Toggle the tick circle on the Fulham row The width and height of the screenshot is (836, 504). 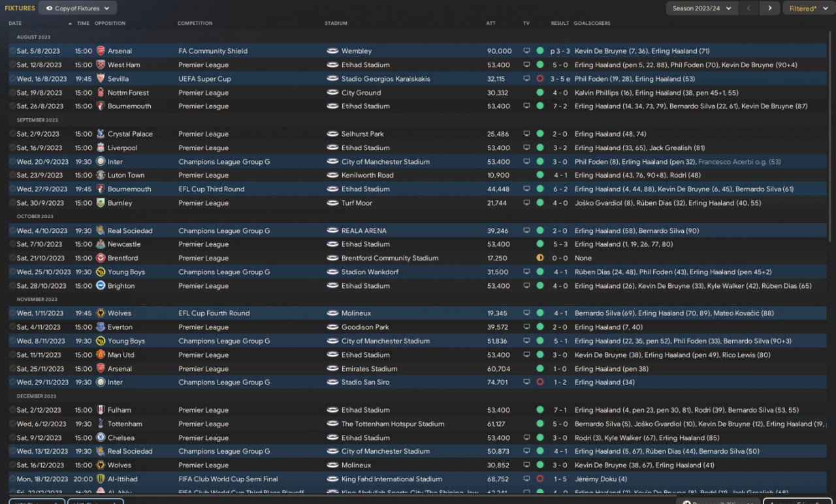(12, 410)
